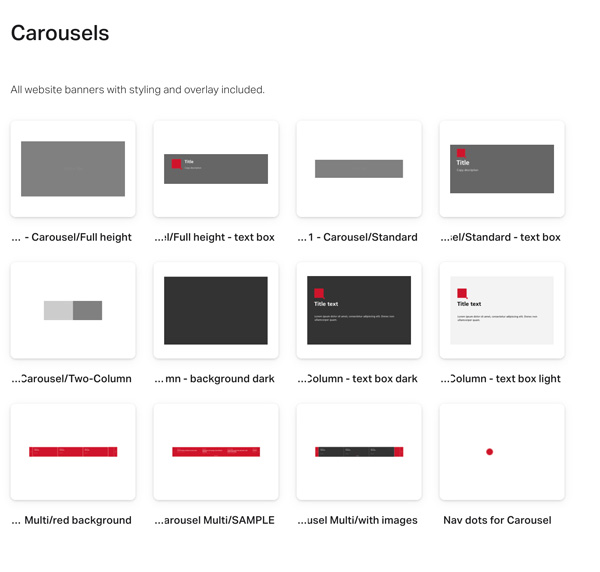This screenshot has height=572, width=600.
Task: Open the Carousel/Two-Column thumbnail card
Action: click(73, 310)
